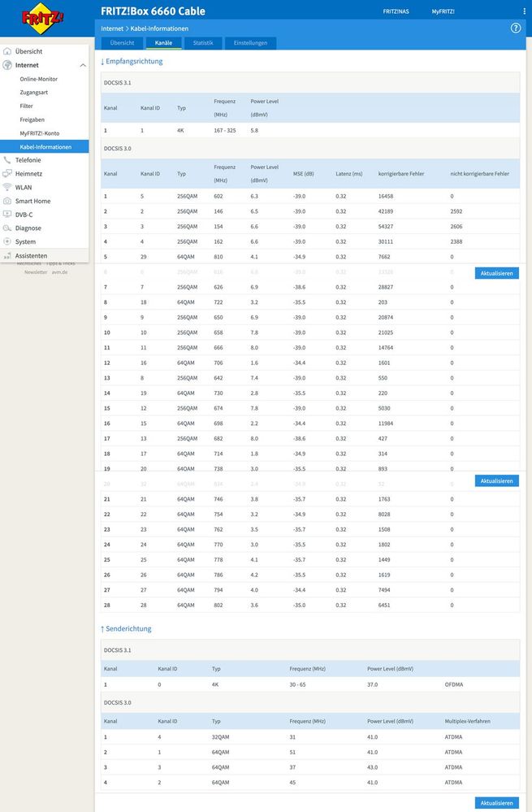Image resolution: width=532 pixels, height=812 pixels.
Task: Click frequency value 167 - 325
Action: tap(225, 131)
